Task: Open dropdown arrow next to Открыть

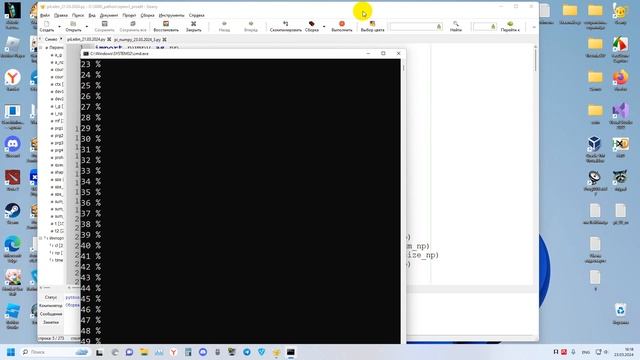Action: [87, 27]
